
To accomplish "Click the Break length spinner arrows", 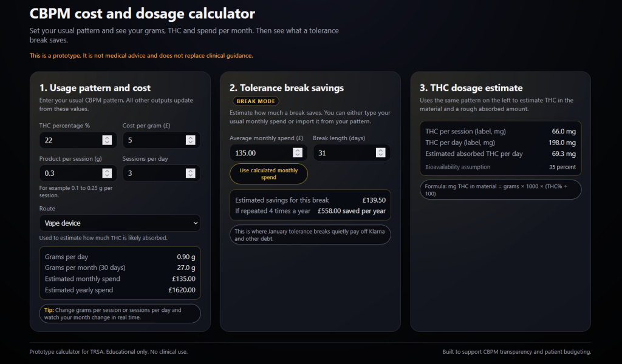I will (380, 152).
